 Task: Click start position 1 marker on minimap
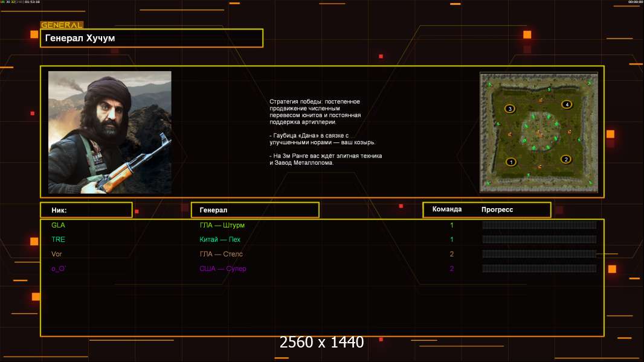coord(510,162)
